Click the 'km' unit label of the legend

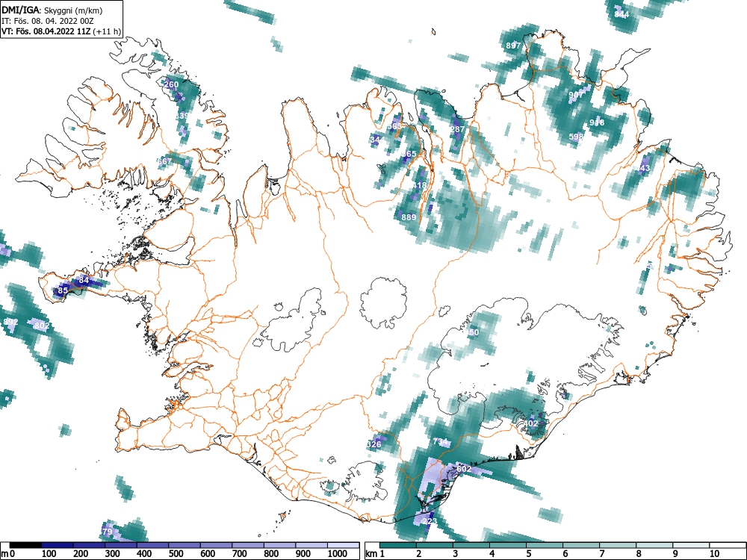click(x=371, y=554)
